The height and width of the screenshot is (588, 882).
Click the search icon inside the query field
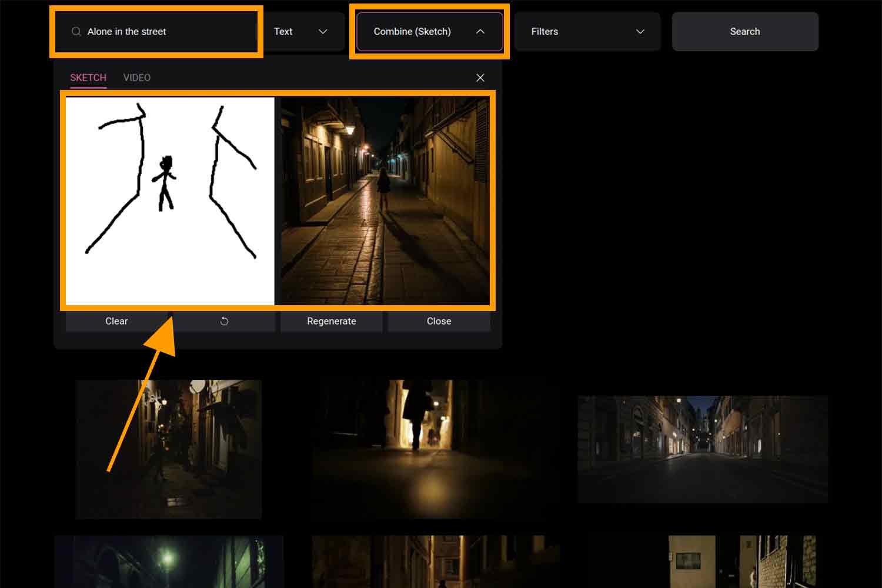(76, 31)
